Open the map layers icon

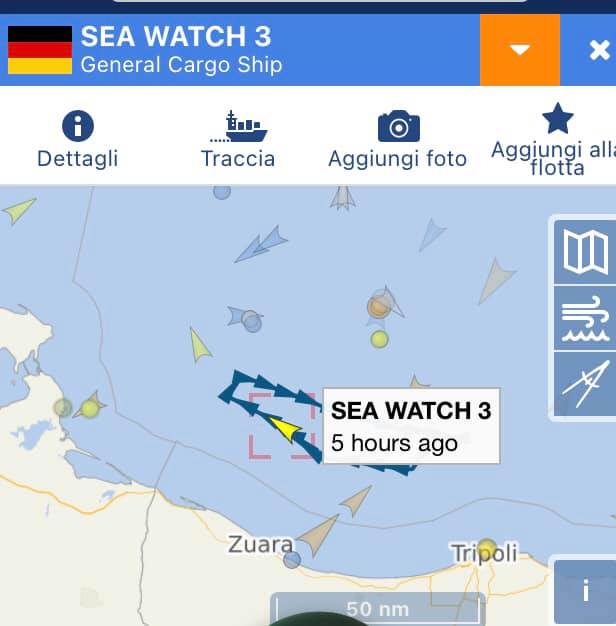pyautogui.click(x=585, y=253)
